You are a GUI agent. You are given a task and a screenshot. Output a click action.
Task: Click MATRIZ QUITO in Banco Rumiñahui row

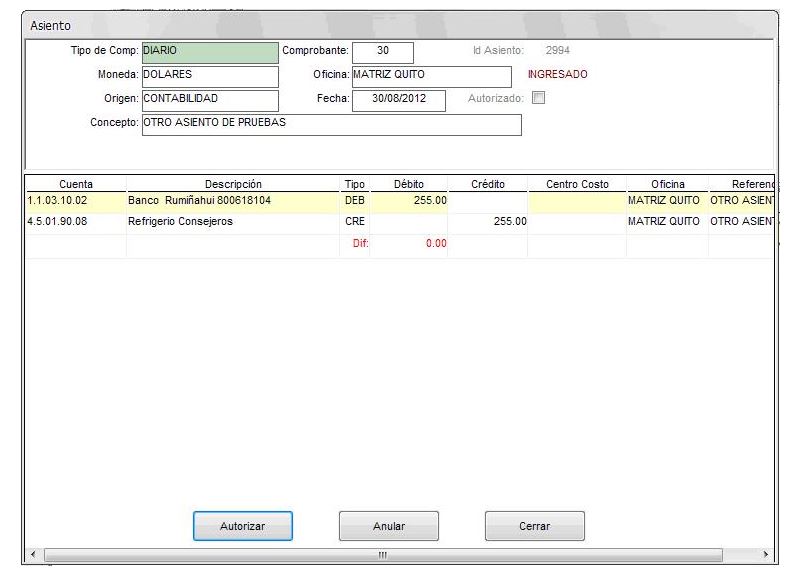click(x=668, y=201)
